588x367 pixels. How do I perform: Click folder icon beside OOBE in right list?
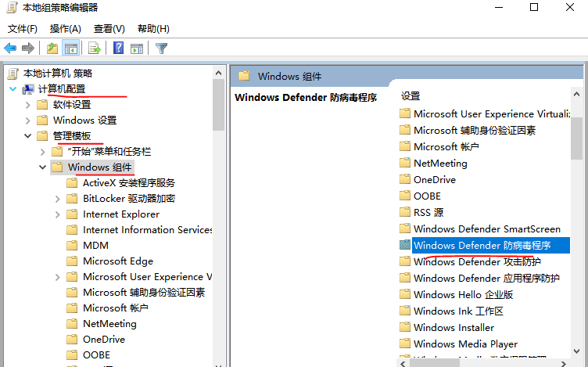coord(405,196)
